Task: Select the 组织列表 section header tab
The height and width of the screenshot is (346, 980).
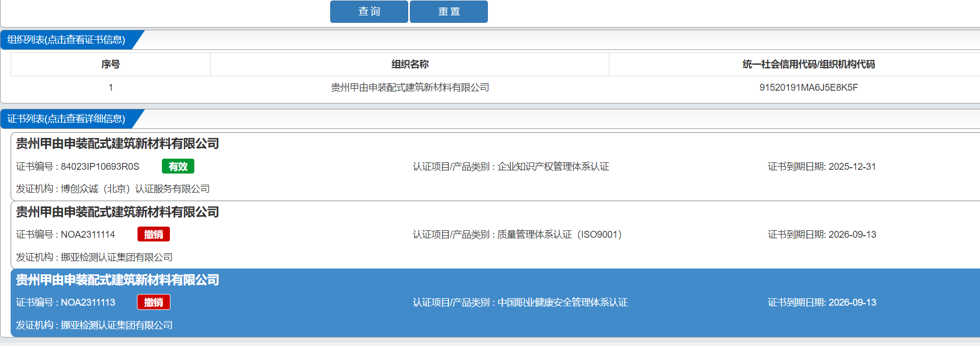Action: coord(67,40)
